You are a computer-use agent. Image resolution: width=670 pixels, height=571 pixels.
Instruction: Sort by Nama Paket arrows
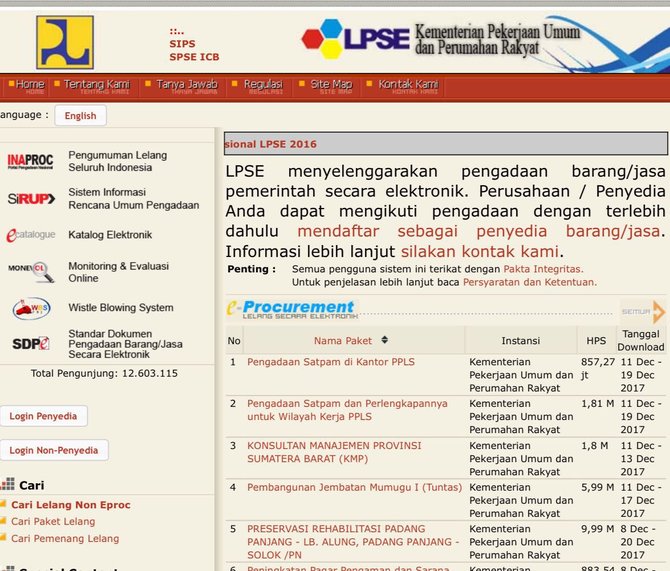(385, 340)
